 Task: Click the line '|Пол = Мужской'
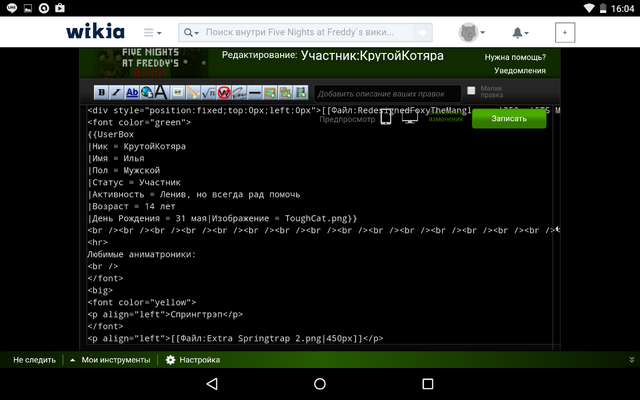click(124, 171)
